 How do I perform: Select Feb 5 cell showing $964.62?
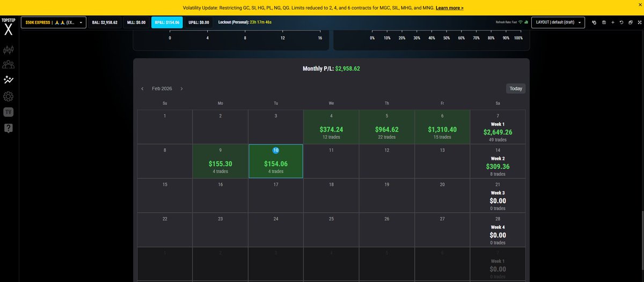386,127
